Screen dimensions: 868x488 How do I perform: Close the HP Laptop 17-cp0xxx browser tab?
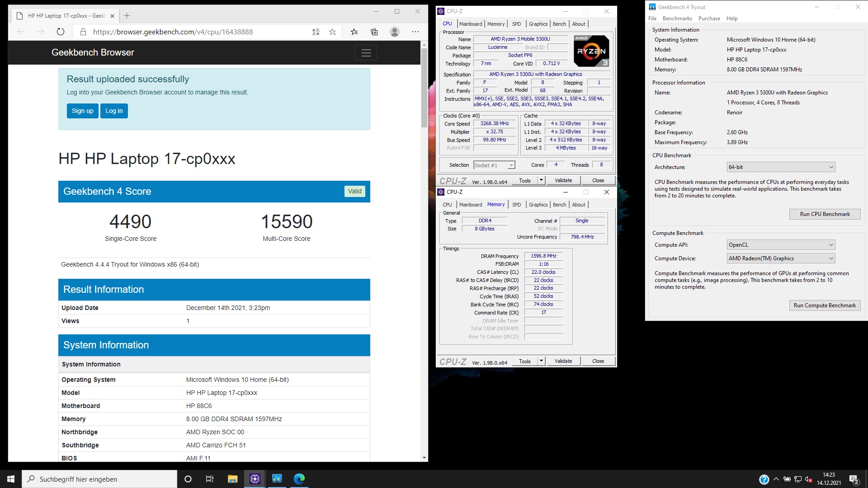point(113,16)
